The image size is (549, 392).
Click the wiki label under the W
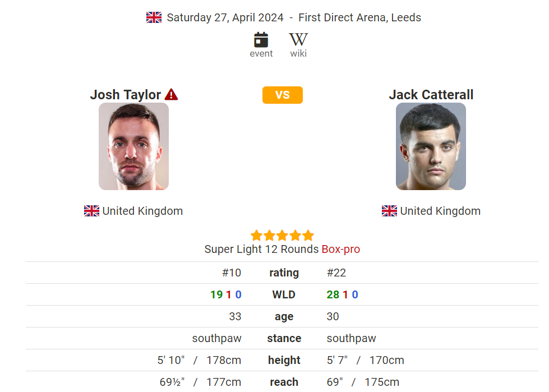pyautogui.click(x=298, y=53)
